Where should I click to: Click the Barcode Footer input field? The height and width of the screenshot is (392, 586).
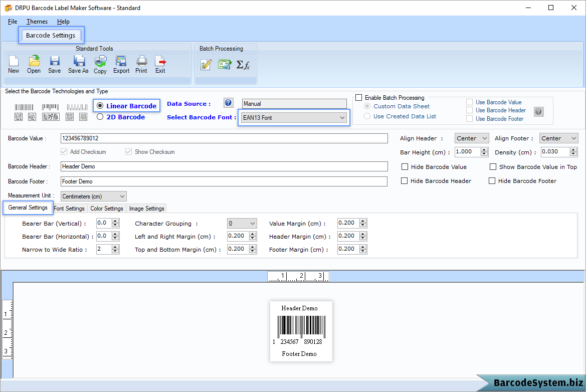tap(224, 181)
